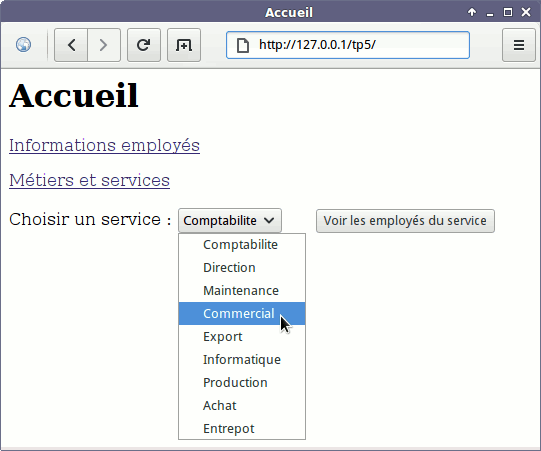Click the page icon in the address bar
The image size is (541, 451).
pyautogui.click(x=243, y=45)
